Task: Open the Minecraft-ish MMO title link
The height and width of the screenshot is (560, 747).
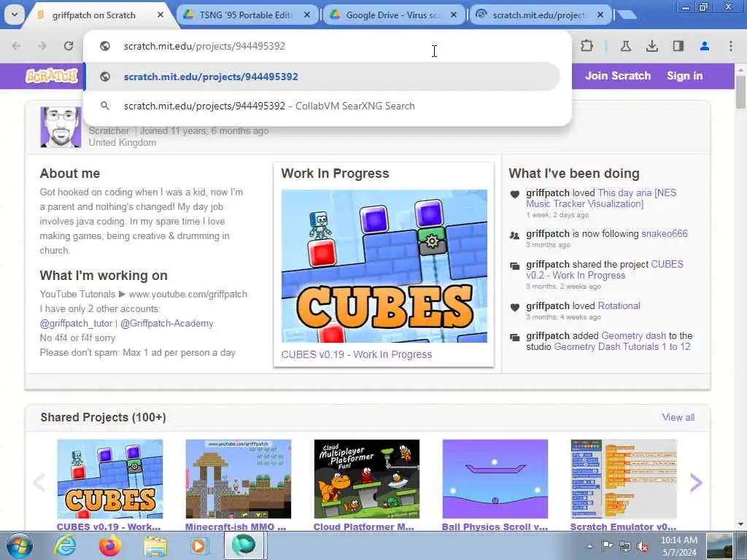Action: (236, 526)
